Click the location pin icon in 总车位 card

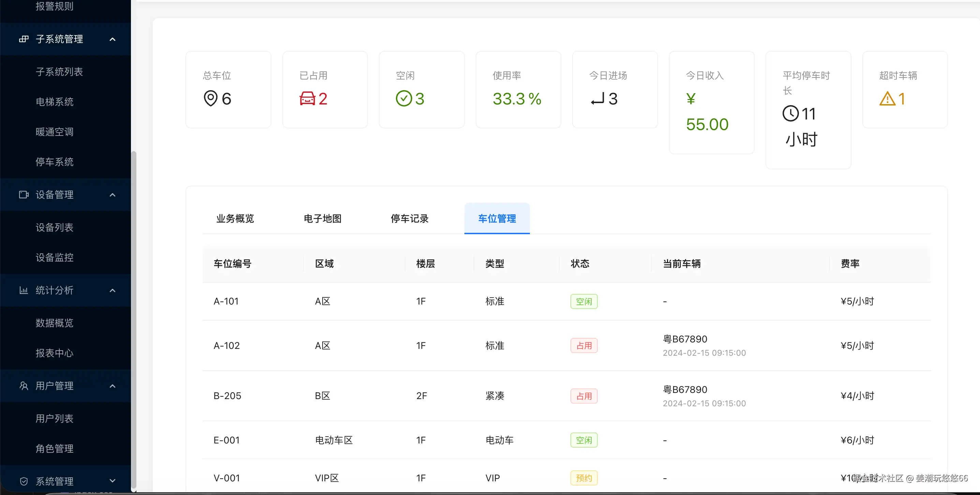coord(210,99)
